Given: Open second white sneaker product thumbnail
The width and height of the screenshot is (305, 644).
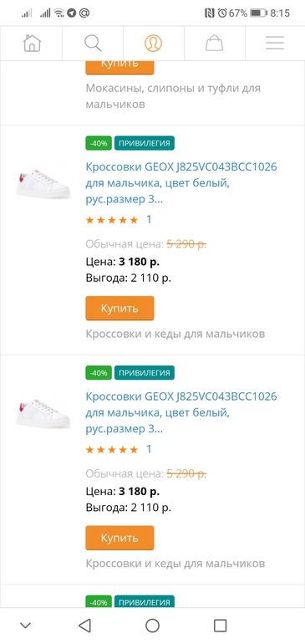Looking at the screenshot, I should tap(43, 413).
